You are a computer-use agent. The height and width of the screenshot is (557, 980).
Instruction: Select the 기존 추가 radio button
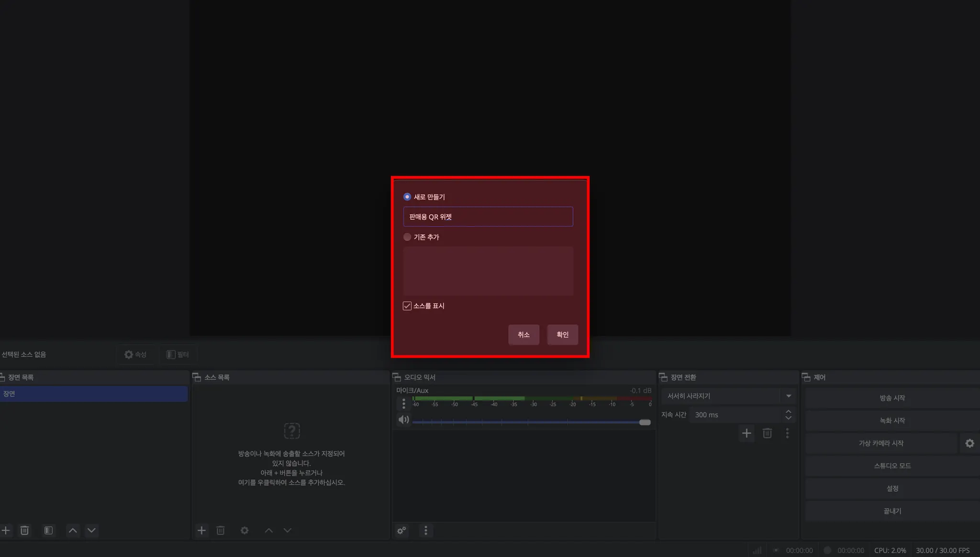tap(407, 237)
